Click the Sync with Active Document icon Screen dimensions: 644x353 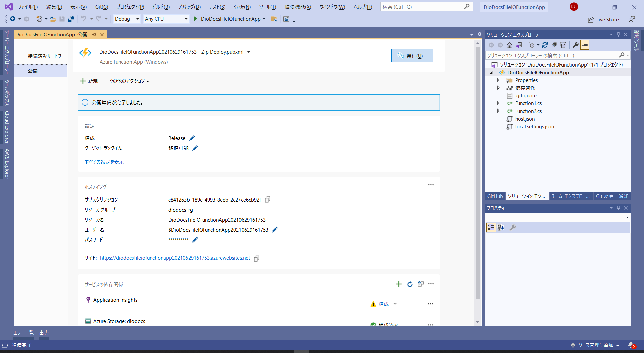coord(545,45)
